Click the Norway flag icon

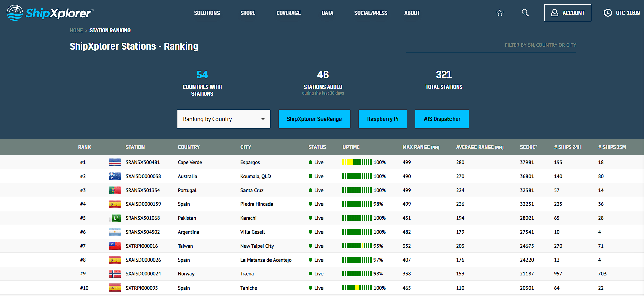point(115,274)
